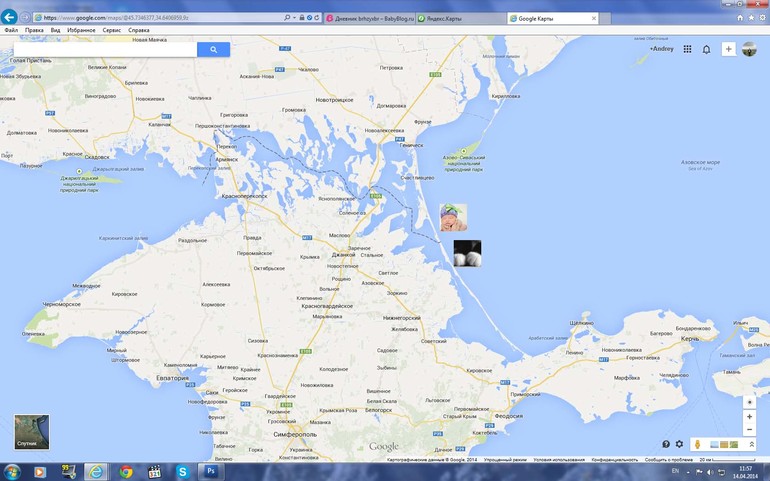
Task: Open the Сервис menu
Action: click(x=111, y=30)
